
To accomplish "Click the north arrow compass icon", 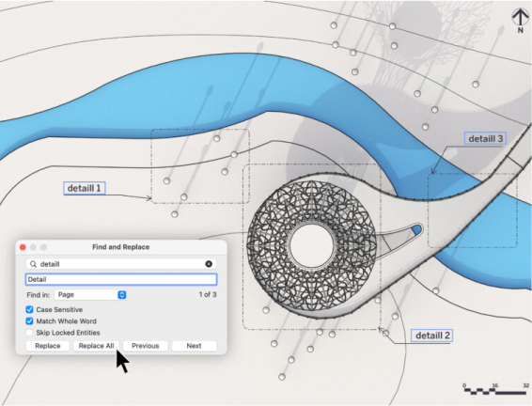I will (x=520, y=21).
